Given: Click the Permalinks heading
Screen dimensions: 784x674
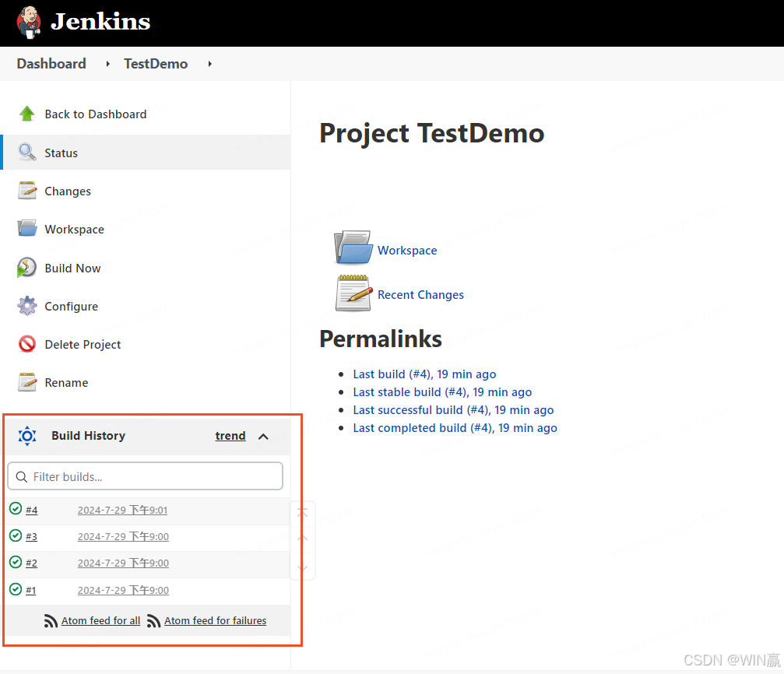Looking at the screenshot, I should 381,339.
